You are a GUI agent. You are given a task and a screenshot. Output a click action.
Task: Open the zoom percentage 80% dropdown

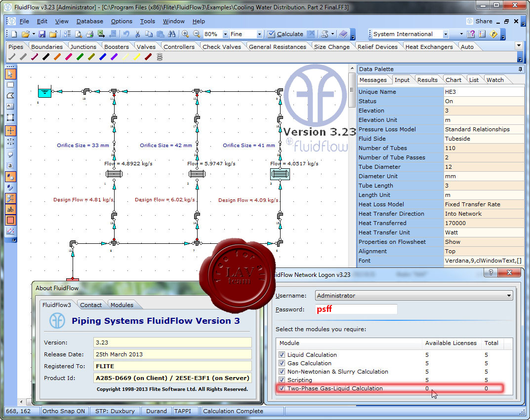pos(225,34)
